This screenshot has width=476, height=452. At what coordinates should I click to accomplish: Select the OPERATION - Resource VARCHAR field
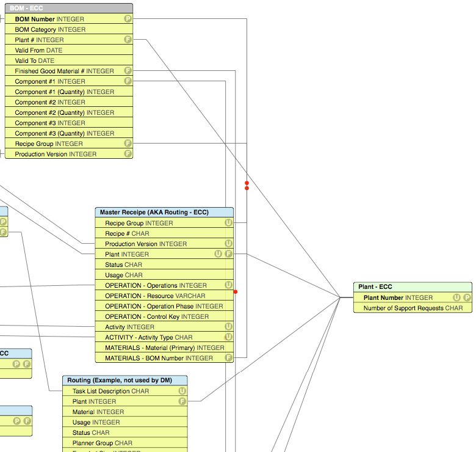pyautogui.click(x=164, y=296)
